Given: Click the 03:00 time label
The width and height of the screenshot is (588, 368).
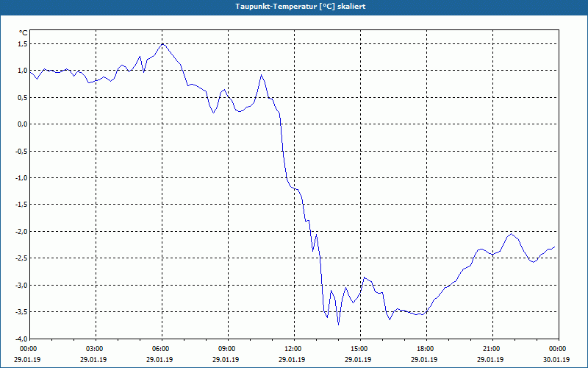Looking at the screenshot, I should (x=94, y=349).
